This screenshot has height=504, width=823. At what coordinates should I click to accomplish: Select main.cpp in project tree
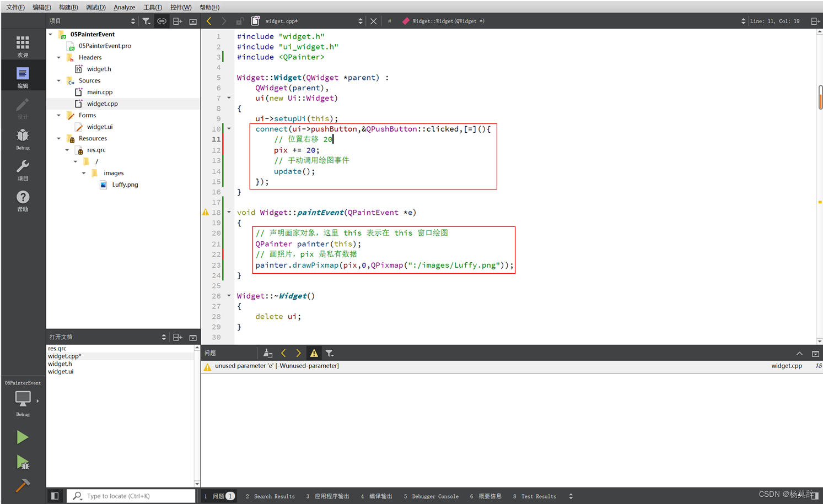coord(100,92)
